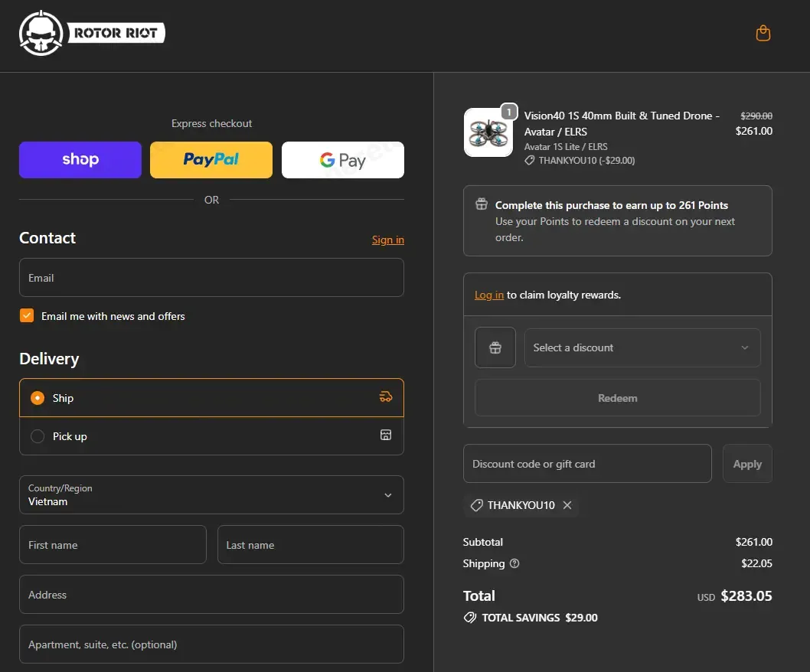
Task: Remove the THANKYOU10 discount code
Action: click(x=567, y=505)
